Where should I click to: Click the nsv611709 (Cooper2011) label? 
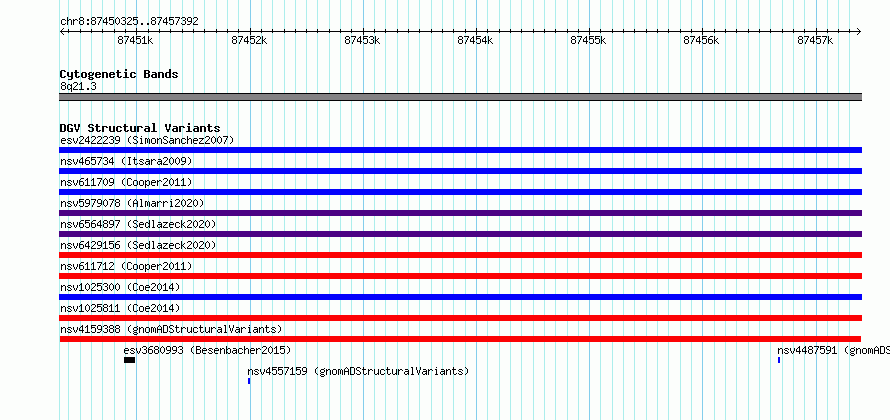[126, 182]
